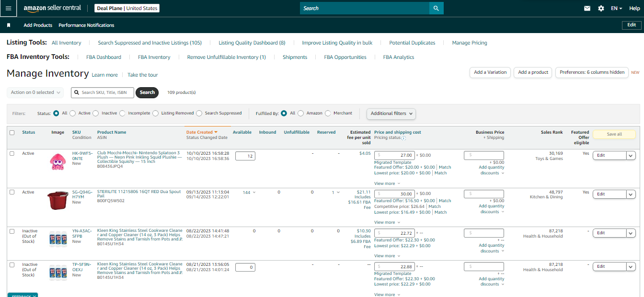Select the Listing Removed radio button
The image size is (644, 297).
click(x=155, y=114)
